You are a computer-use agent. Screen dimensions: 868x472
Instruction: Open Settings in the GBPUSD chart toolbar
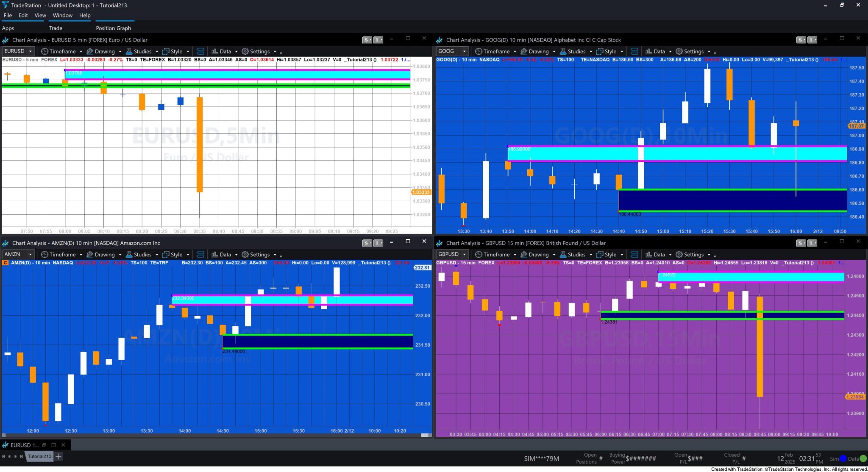[x=693, y=255]
